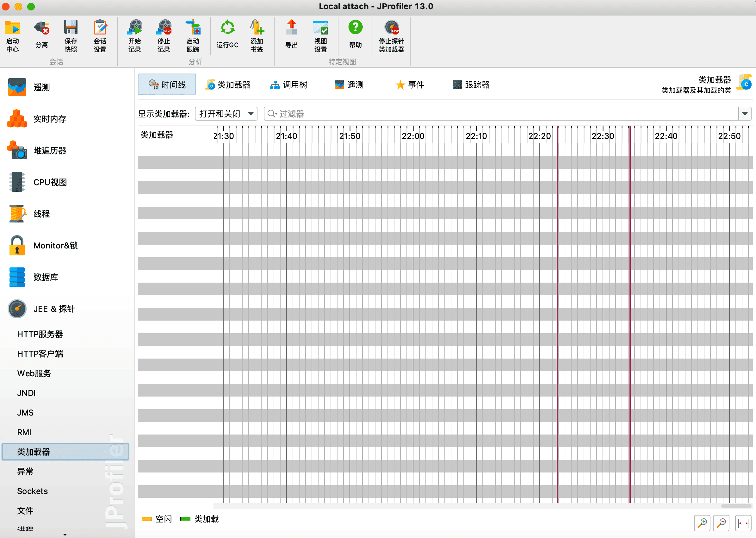Click the red bookmark line after 22:20
Image resolution: width=756 pixels, height=538 pixels.
click(558, 298)
